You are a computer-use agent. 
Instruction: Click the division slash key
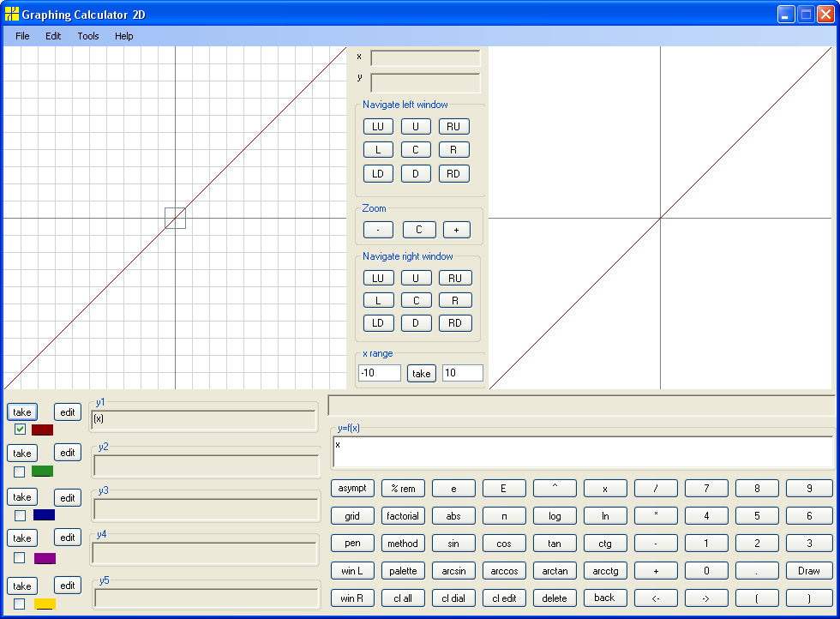click(x=656, y=488)
